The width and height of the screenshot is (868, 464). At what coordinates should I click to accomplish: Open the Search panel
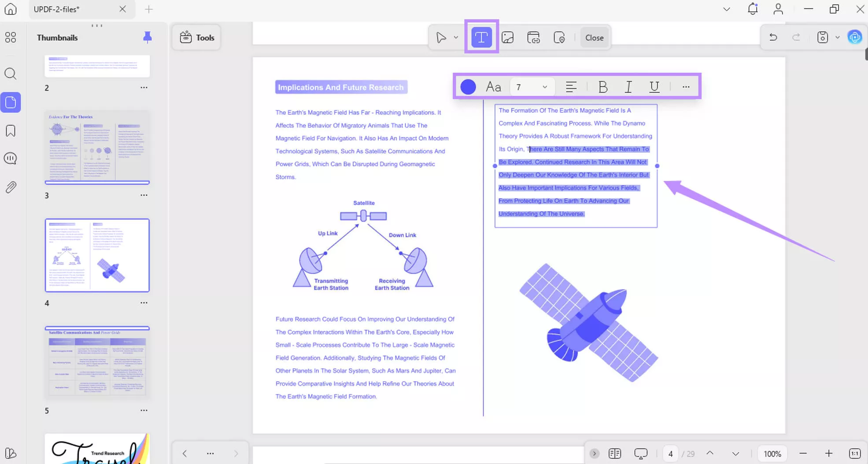[11, 74]
